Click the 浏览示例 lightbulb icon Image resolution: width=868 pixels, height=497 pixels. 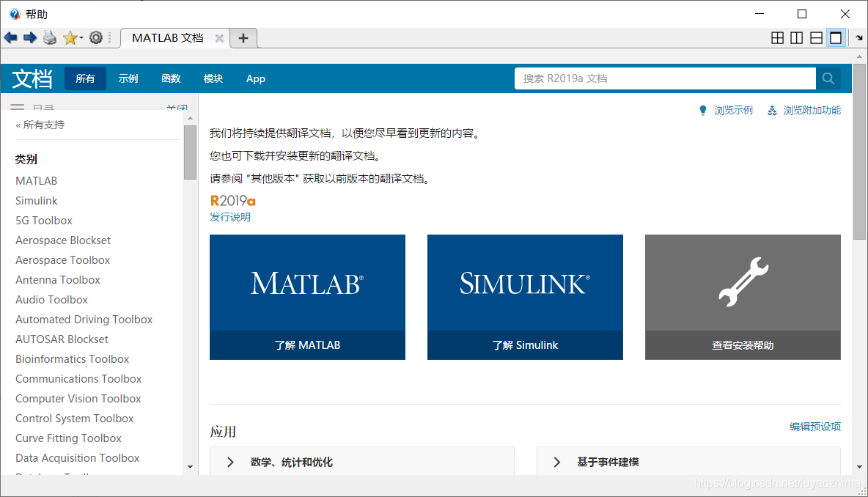(x=705, y=110)
